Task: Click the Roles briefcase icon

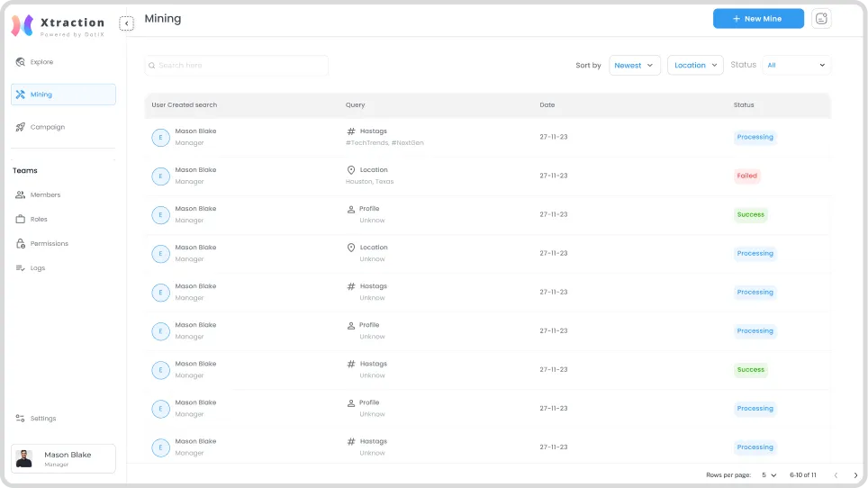Action: click(21, 219)
